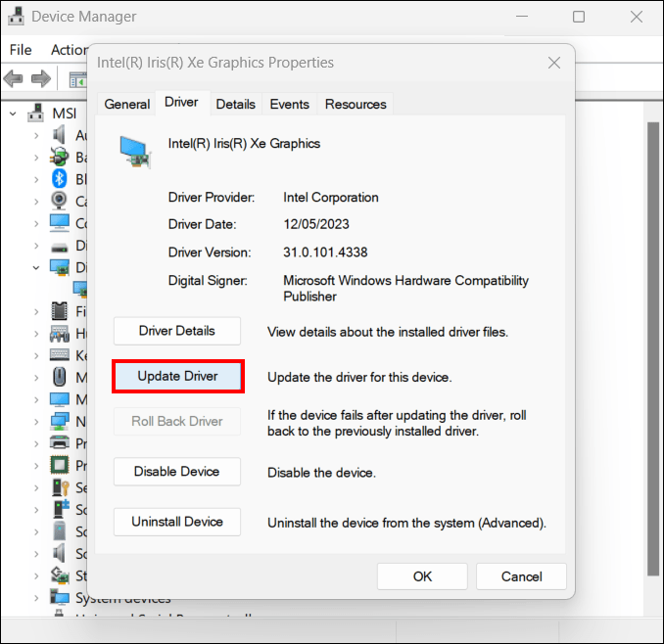This screenshot has width=664, height=644.
Task: Switch to the General tab
Action: tap(126, 104)
